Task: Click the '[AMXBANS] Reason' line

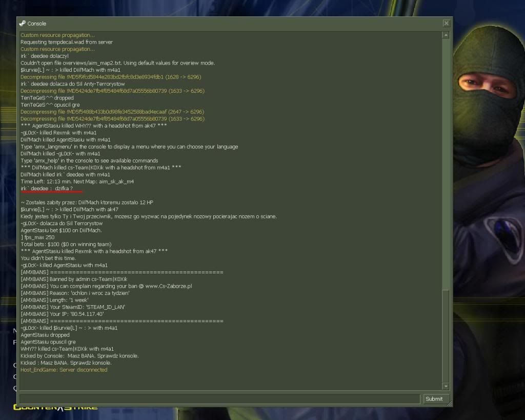Action: pyautogui.click(x=75, y=293)
